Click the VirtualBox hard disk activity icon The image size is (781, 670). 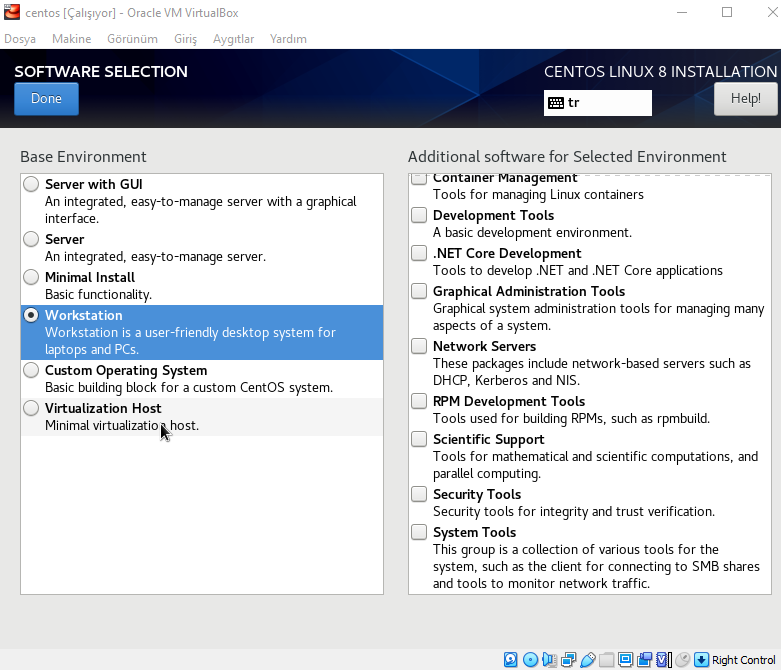point(511,660)
